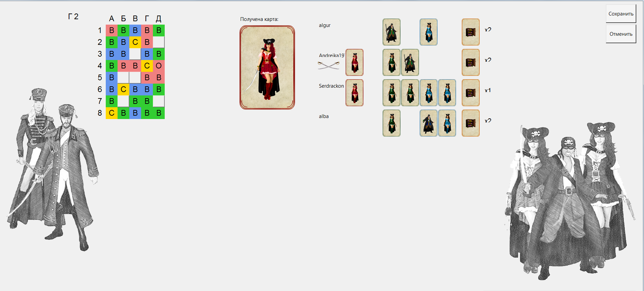644x291 pixels.
Task: Click player name algur
Action: (325, 25)
